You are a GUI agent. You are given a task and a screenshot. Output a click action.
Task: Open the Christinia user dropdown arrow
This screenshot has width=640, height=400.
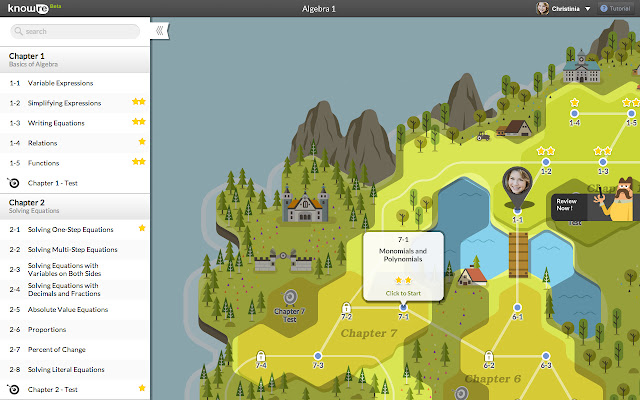coord(587,9)
